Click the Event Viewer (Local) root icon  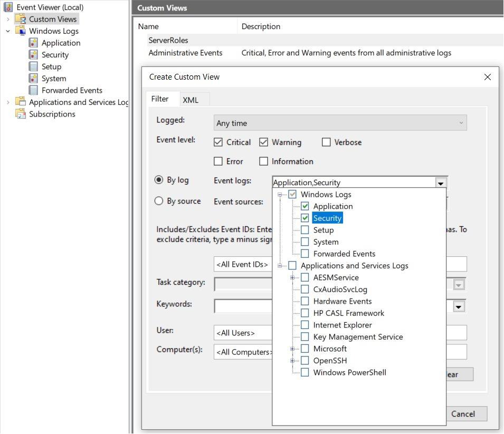(8, 7)
